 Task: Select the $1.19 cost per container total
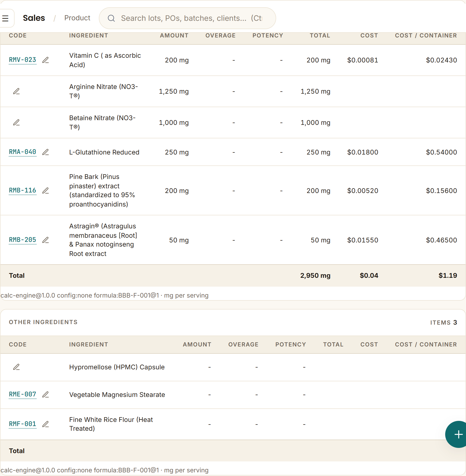click(x=448, y=275)
